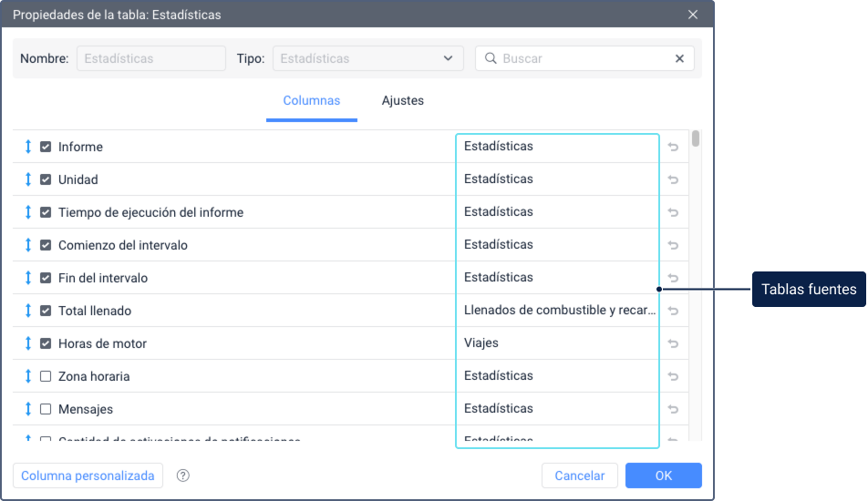Add a Columna personalizada

88,475
